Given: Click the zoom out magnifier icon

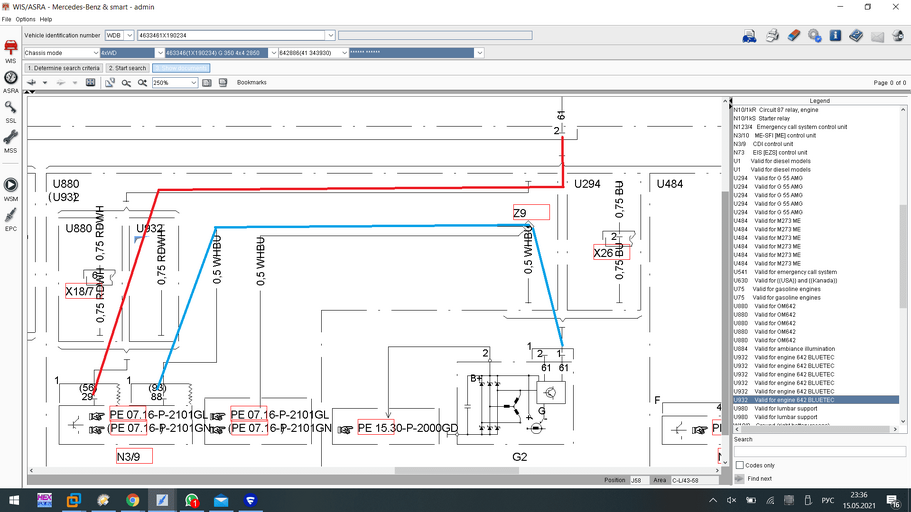Looking at the screenshot, I should tap(126, 83).
